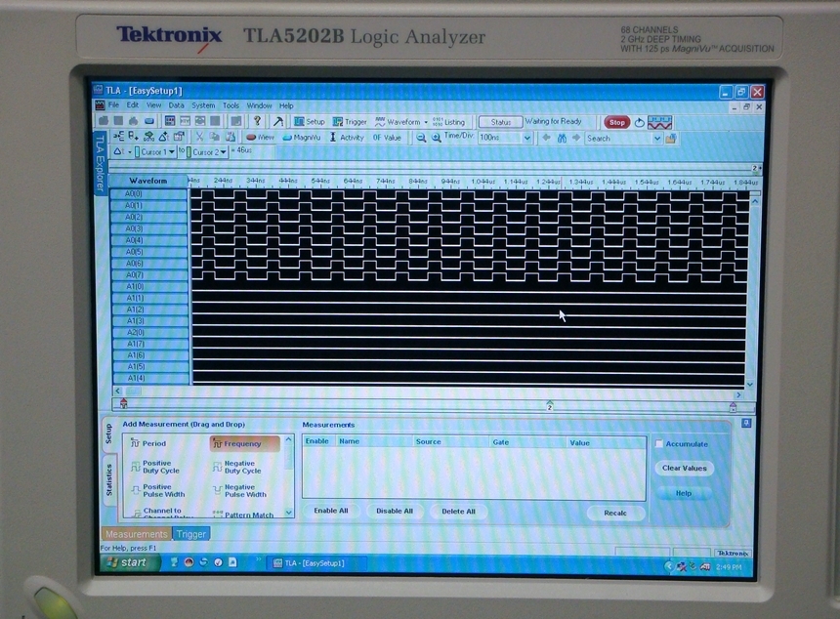840x619 pixels.
Task: Select the Frequency measurement
Action: pyautogui.click(x=244, y=443)
